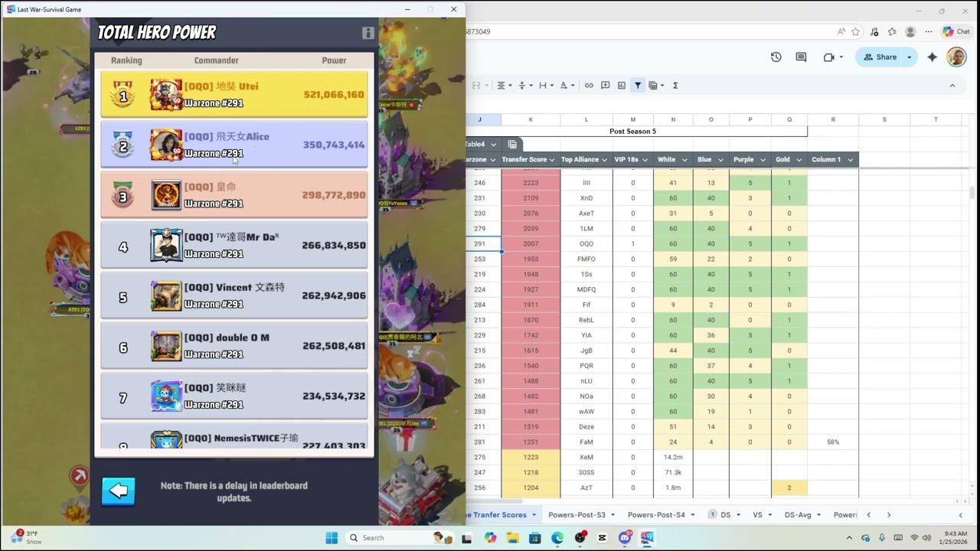Select column R header
This screenshot has width=980, height=551.
tap(833, 119)
